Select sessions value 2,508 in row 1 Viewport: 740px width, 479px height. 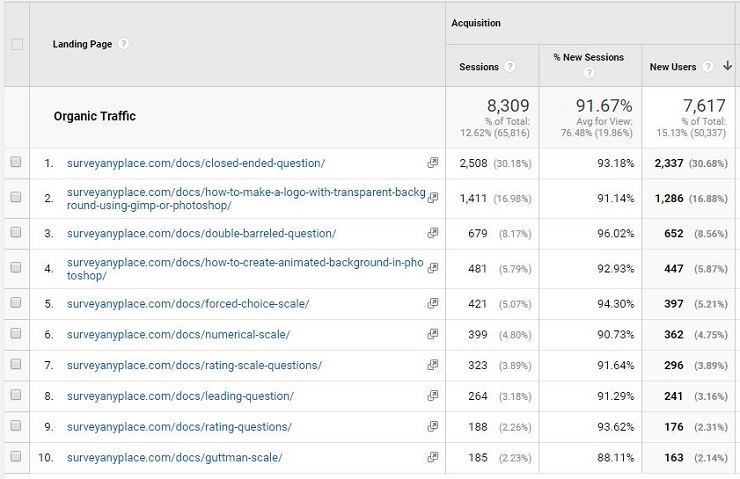click(473, 163)
